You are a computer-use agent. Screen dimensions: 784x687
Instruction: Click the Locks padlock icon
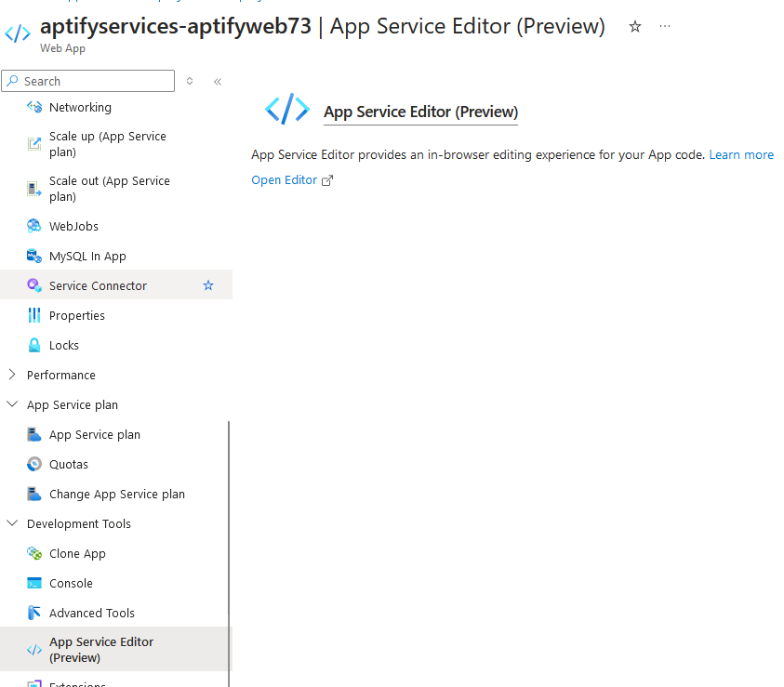[x=34, y=345]
